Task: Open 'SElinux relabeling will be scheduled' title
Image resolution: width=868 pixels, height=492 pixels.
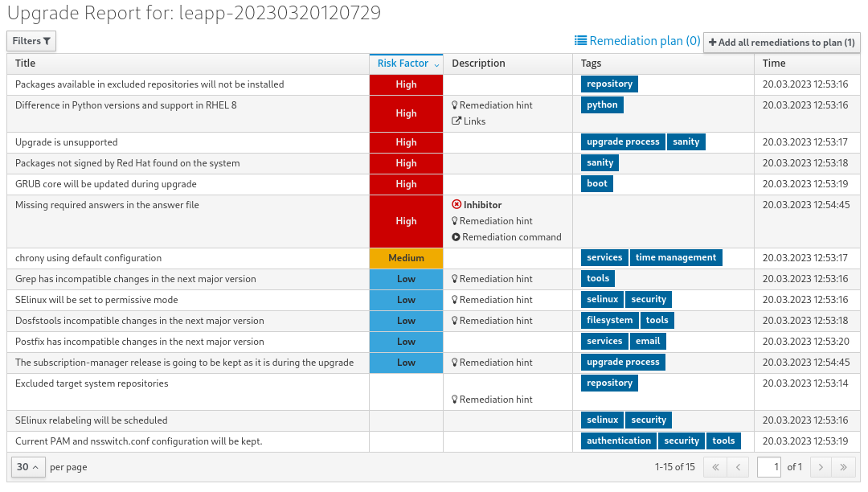Action: 92,420
